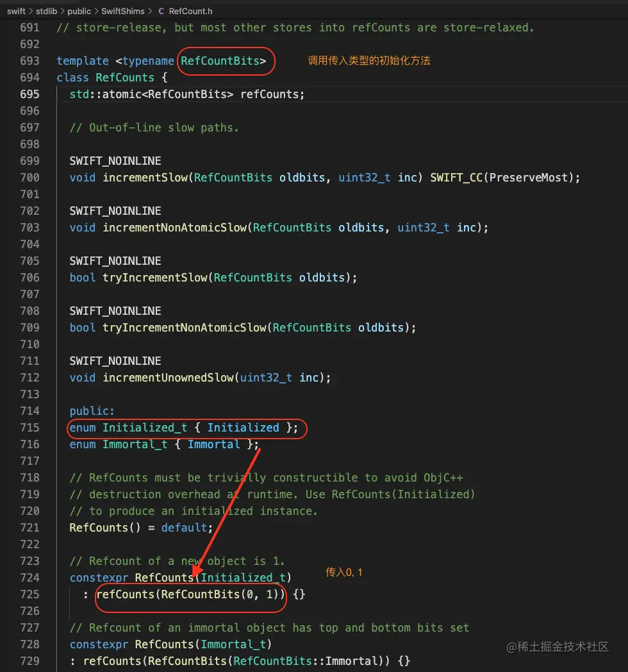Expand the chevron after public in breadcrumb

pyautogui.click(x=96, y=11)
